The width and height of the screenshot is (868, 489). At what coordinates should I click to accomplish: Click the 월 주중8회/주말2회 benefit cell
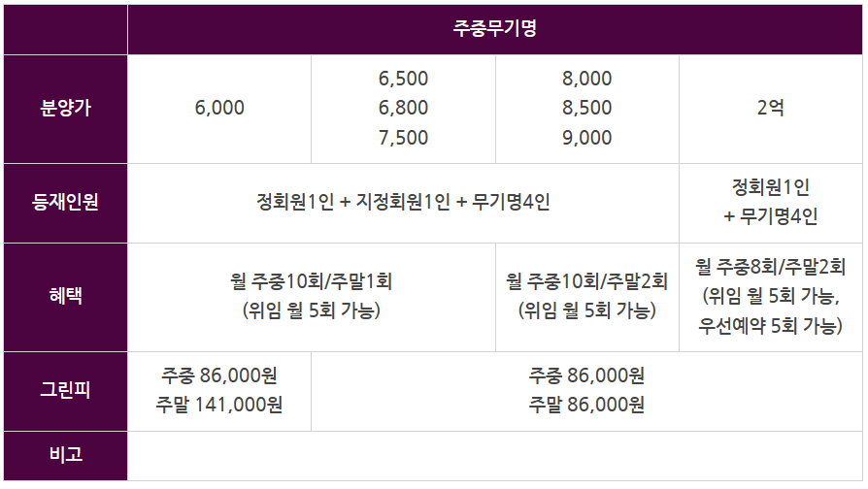(x=771, y=297)
